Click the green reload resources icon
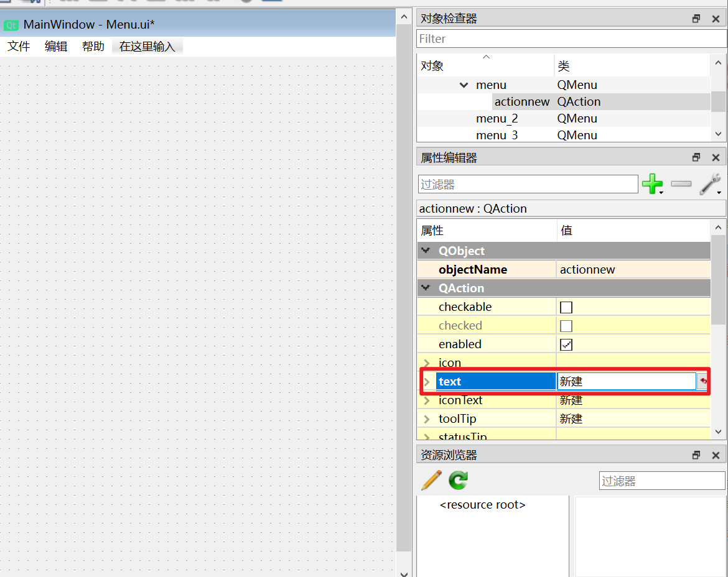 point(459,480)
